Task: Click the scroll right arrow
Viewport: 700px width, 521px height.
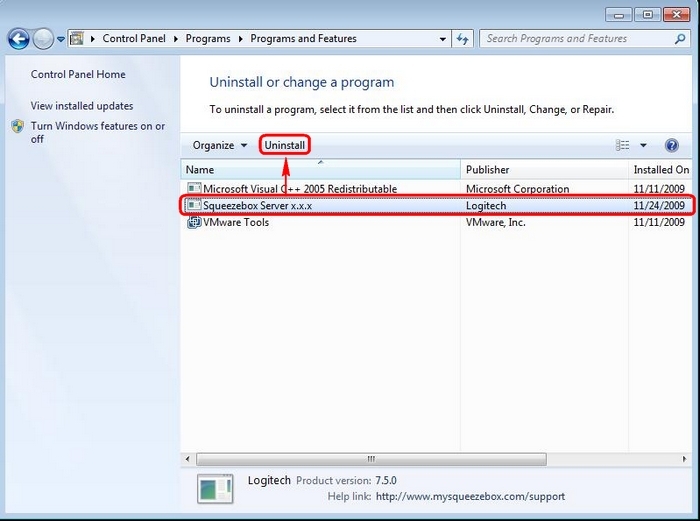Action: tap(684, 459)
